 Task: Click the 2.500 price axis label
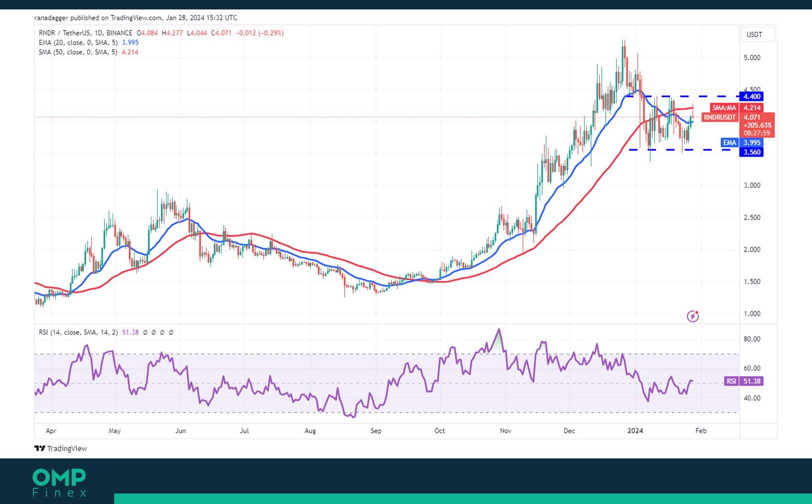(752, 217)
